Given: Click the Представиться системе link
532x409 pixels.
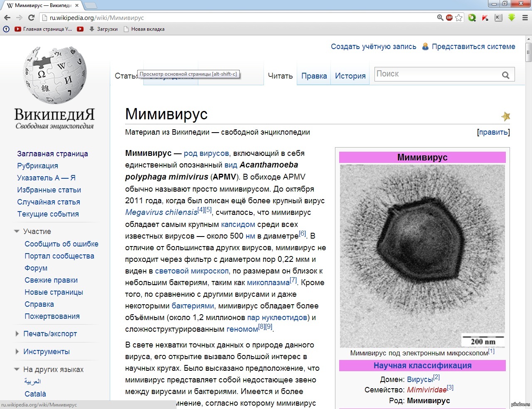Looking at the screenshot, I should coord(473,47).
